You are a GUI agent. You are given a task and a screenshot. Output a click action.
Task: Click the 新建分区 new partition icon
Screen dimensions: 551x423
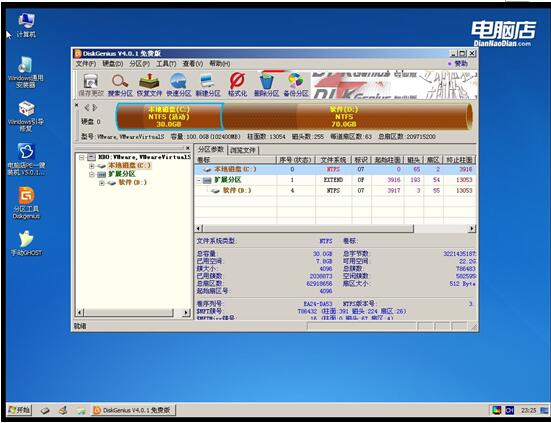[x=208, y=85]
